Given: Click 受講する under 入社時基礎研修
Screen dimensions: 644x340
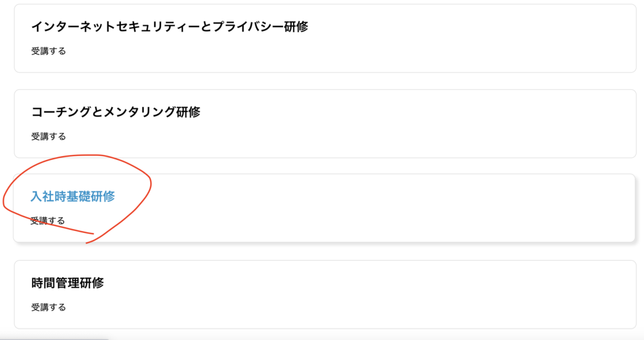Looking at the screenshot, I should click(48, 221).
